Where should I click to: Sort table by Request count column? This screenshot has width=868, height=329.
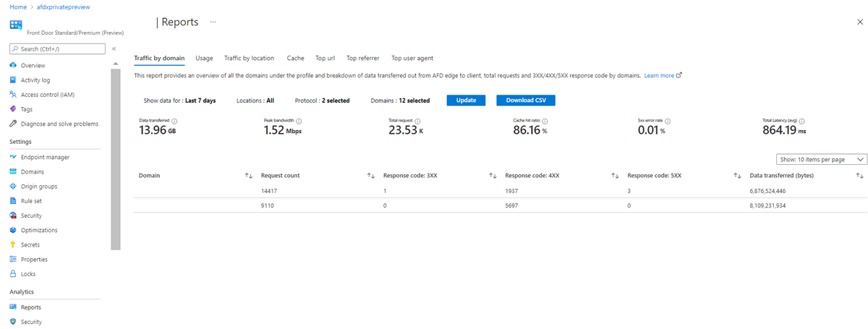(370, 176)
